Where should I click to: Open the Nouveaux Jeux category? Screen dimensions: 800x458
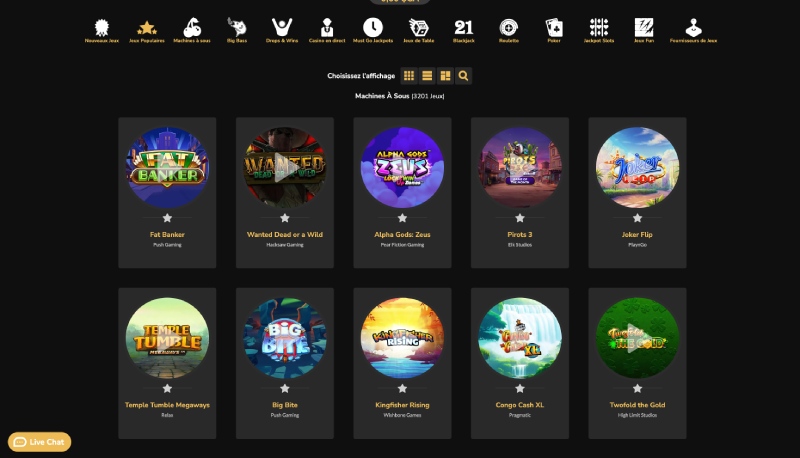(102, 31)
